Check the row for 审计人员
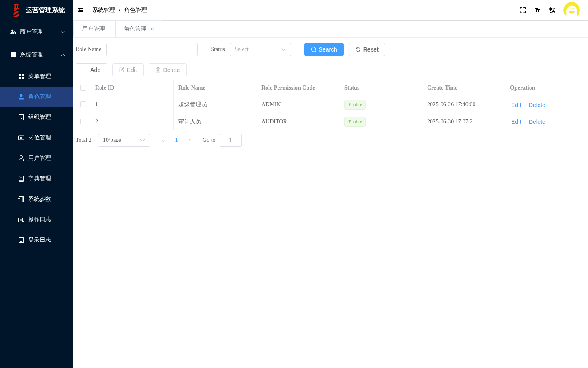Viewport: 588px width, 368px height. [x=83, y=121]
